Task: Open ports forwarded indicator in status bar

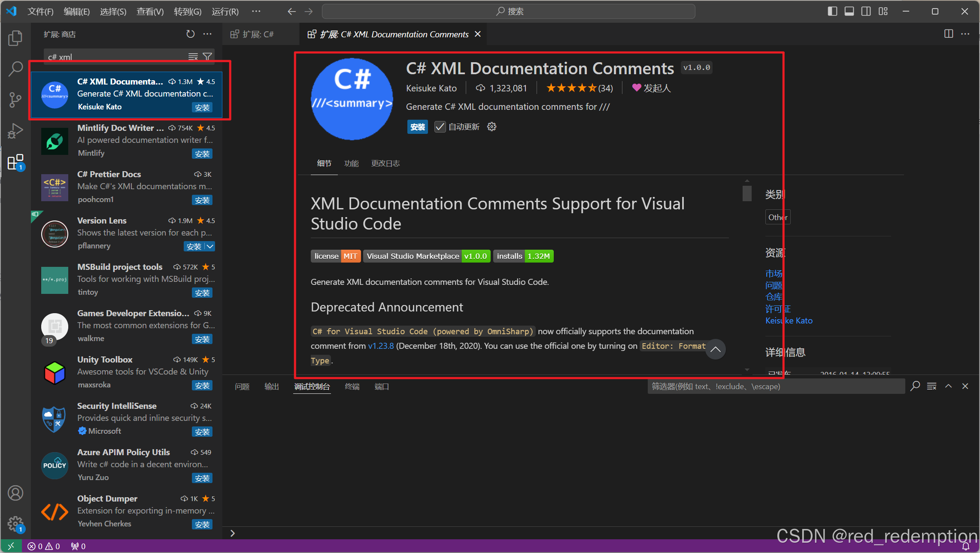Action: point(78,546)
